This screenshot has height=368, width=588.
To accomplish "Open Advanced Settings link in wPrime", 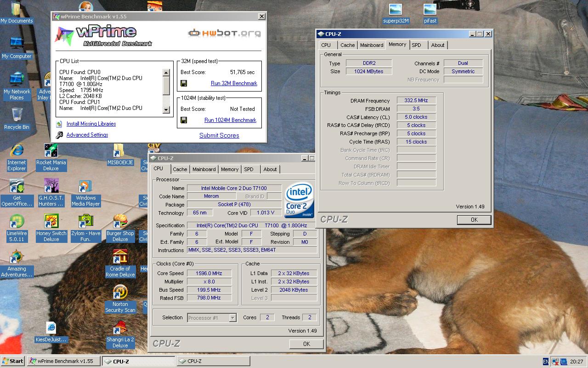I will point(87,135).
